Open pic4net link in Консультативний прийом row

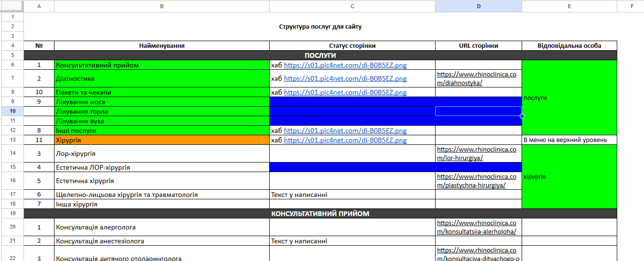[345, 65]
